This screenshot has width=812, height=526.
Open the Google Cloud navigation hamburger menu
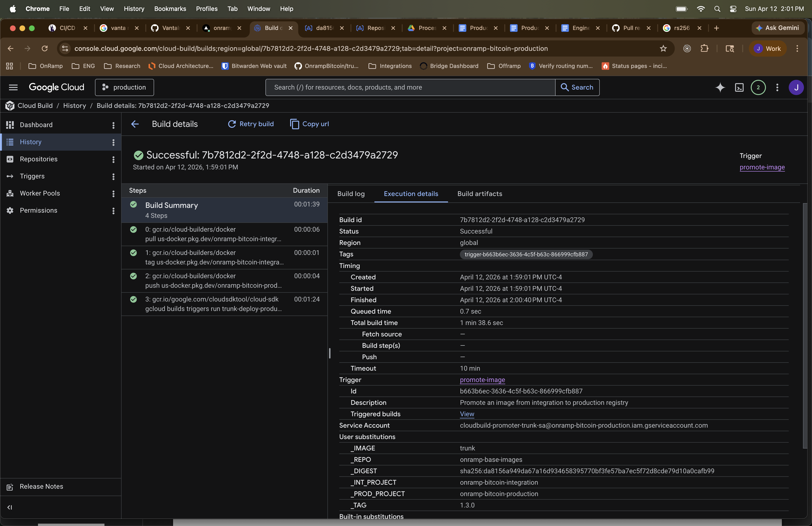point(13,87)
